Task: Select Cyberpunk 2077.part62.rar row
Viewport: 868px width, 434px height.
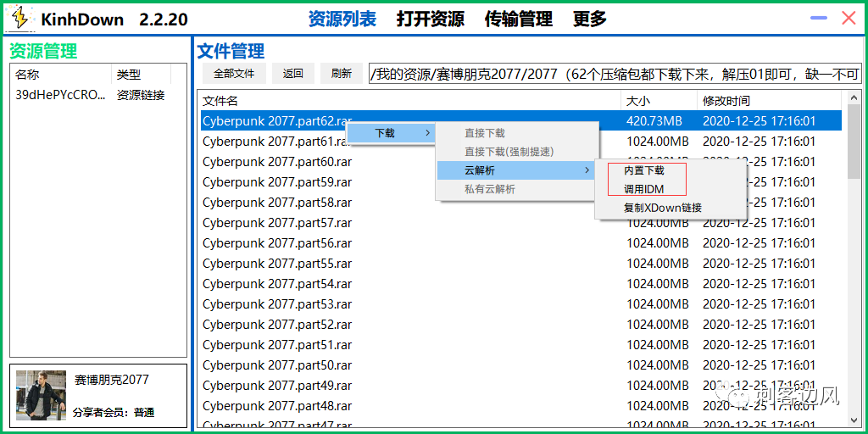Action: click(x=521, y=120)
